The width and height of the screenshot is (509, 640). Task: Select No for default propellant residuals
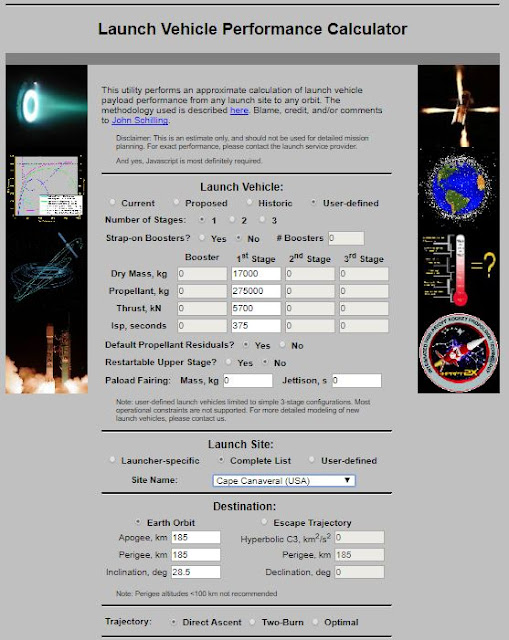[x=282, y=344]
